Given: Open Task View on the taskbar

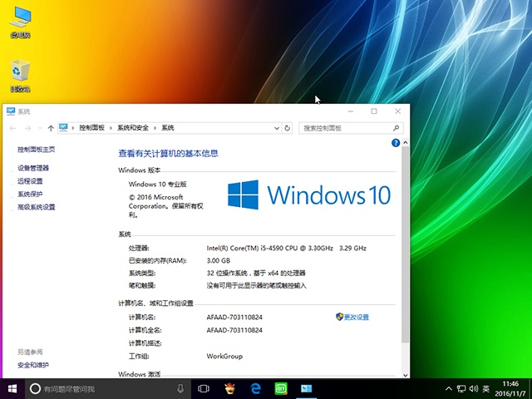Looking at the screenshot, I should [204, 389].
